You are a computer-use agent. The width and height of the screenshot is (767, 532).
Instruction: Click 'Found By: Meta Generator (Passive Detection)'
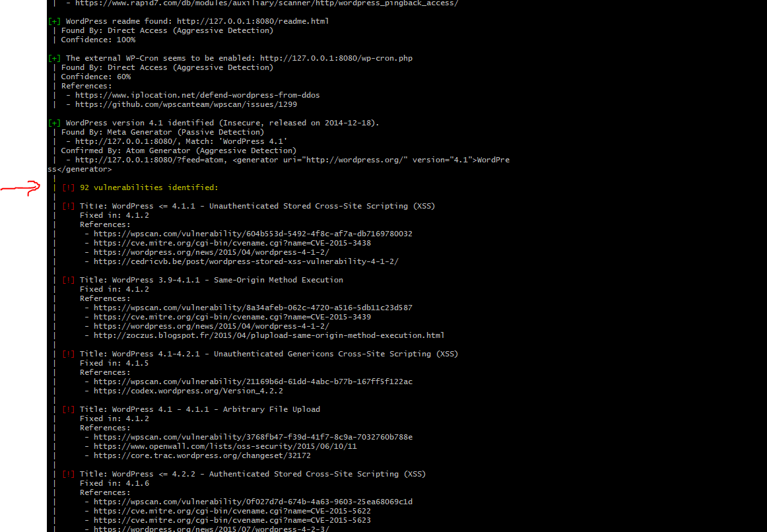point(162,132)
